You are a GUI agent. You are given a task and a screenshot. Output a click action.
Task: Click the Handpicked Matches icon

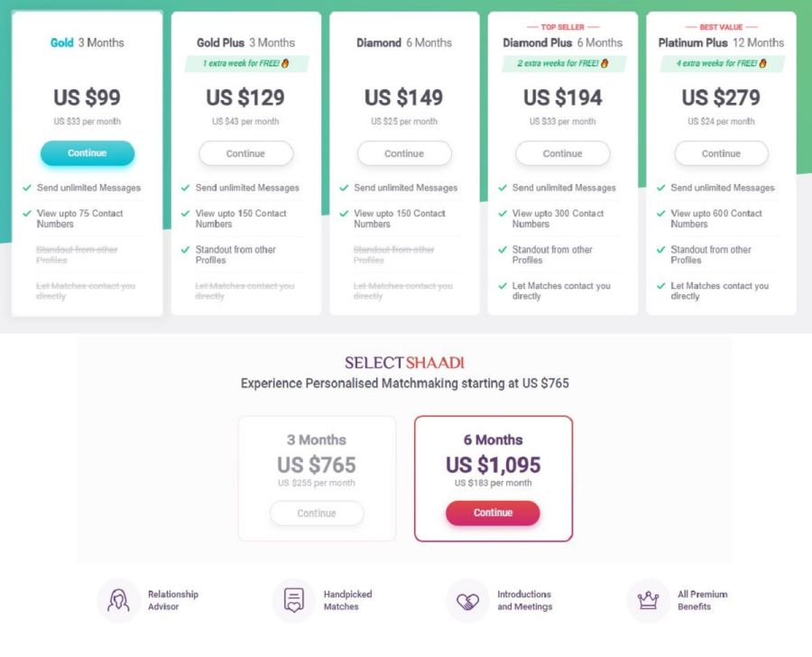click(293, 600)
